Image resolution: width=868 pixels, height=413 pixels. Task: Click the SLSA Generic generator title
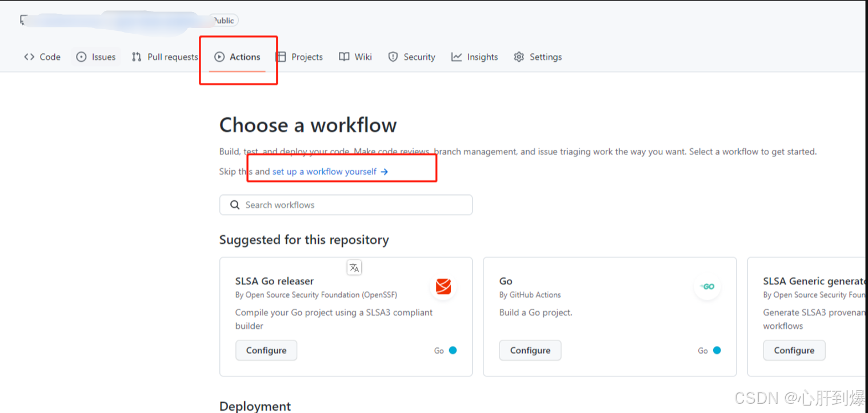coord(814,281)
